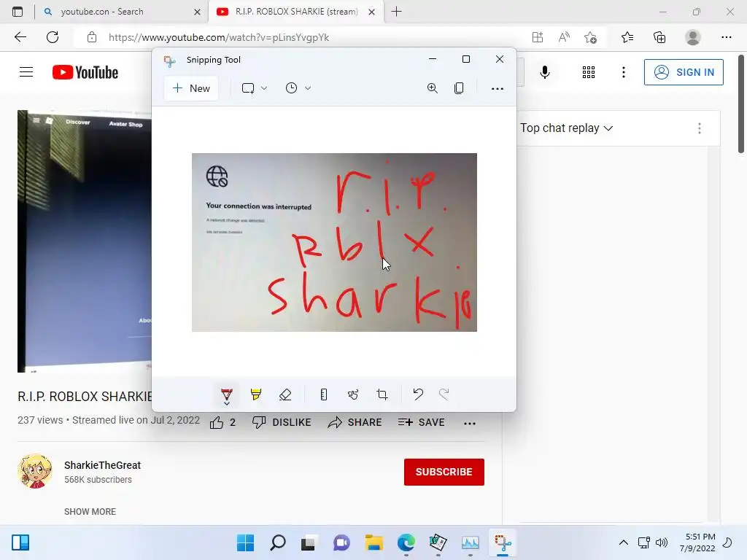Subscribe to SharkieTheGreat
Viewport: 747px width, 560px height.
click(x=444, y=472)
